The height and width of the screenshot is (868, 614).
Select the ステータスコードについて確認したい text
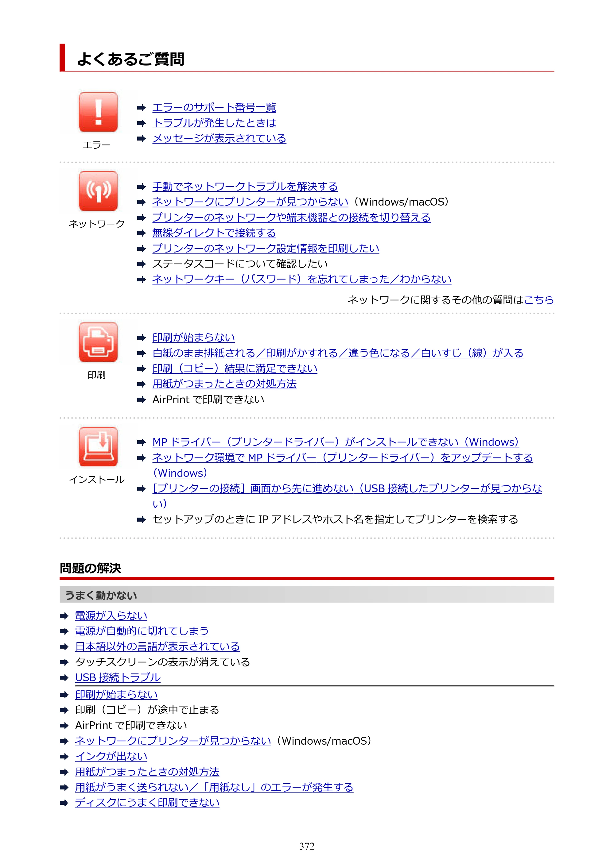tap(240, 264)
